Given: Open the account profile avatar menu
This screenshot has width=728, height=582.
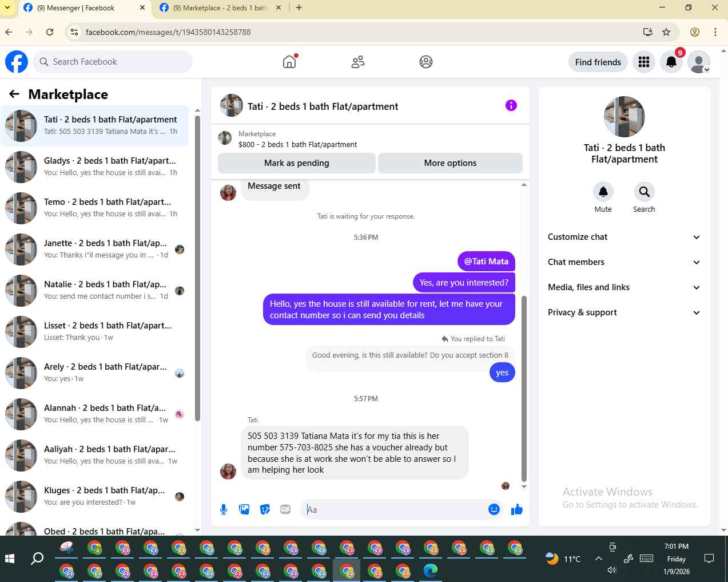Looking at the screenshot, I should pos(699,62).
